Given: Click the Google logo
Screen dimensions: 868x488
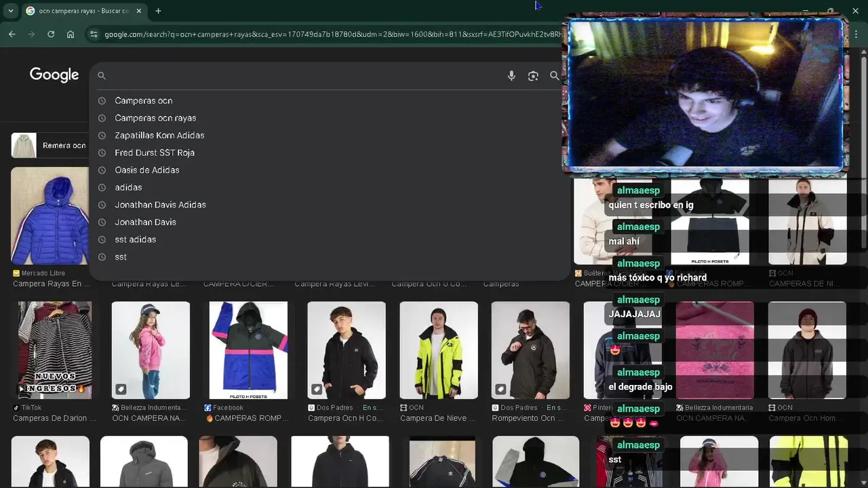Looking at the screenshot, I should [54, 75].
